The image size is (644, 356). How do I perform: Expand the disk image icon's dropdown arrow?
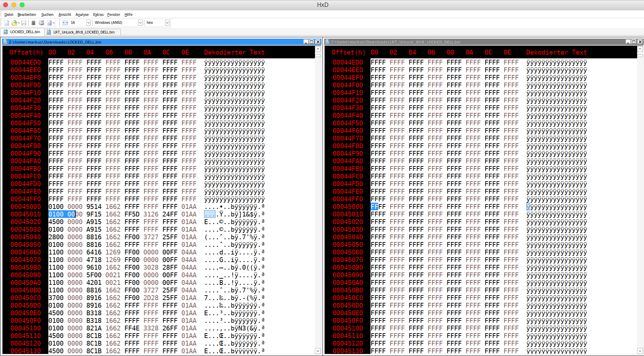click(54, 23)
